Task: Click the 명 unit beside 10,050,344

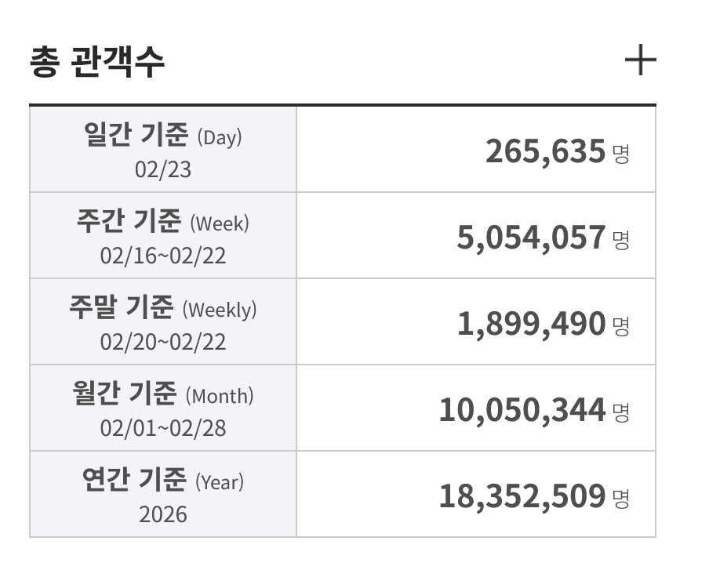Action: tap(621, 412)
